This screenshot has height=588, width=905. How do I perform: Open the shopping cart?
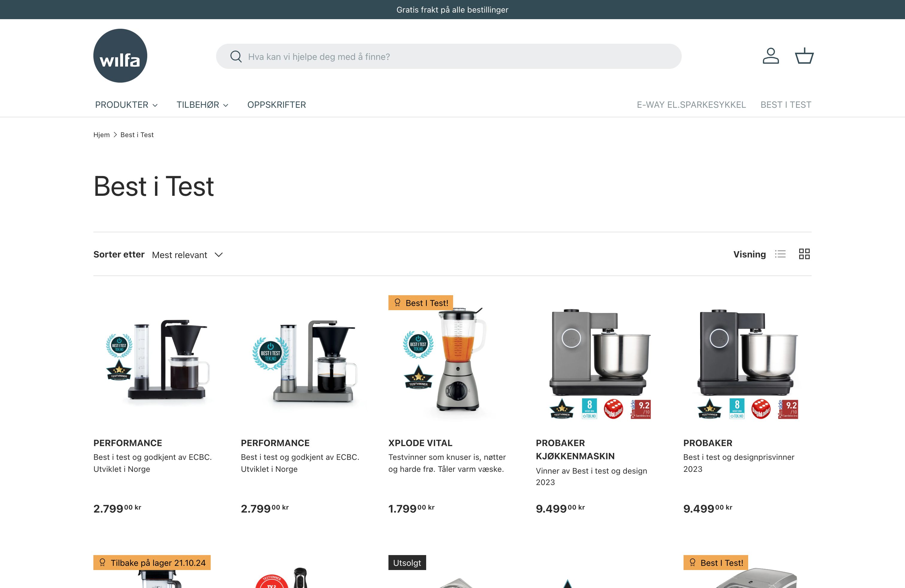tap(804, 55)
